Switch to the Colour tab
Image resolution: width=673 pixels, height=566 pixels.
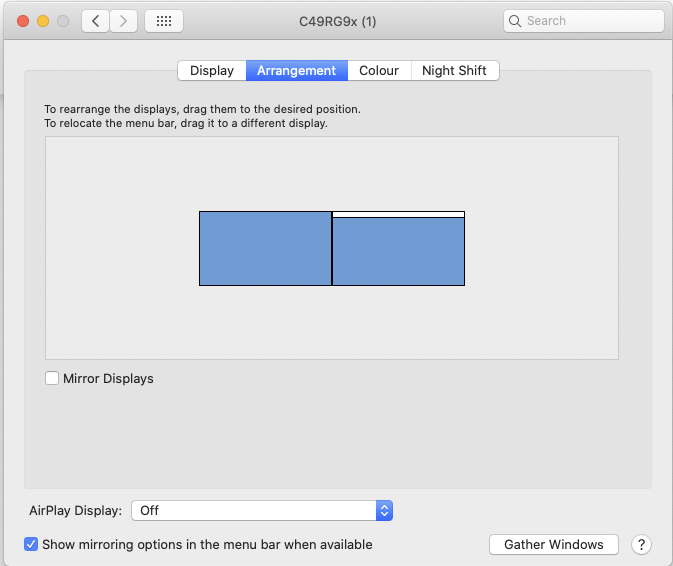click(x=379, y=70)
